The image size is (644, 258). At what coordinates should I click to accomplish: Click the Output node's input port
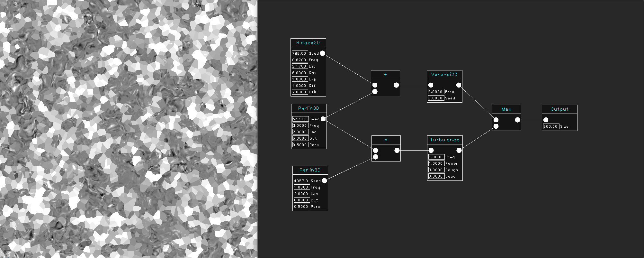coord(546,120)
